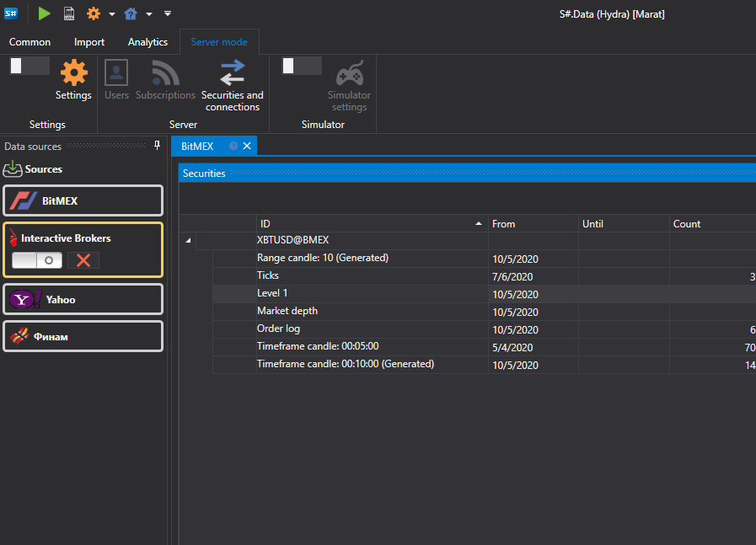The height and width of the screenshot is (545, 756).
Task: Open server Settings gear button
Action: click(x=73, y=79)
